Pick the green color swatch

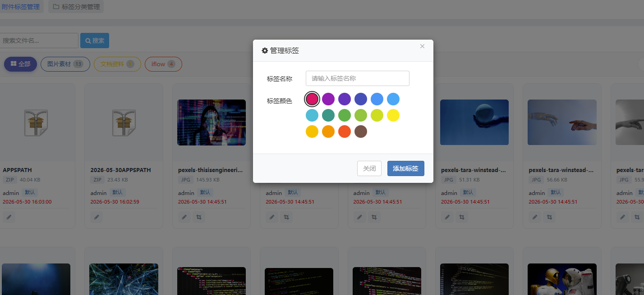(x=345, y=115)
